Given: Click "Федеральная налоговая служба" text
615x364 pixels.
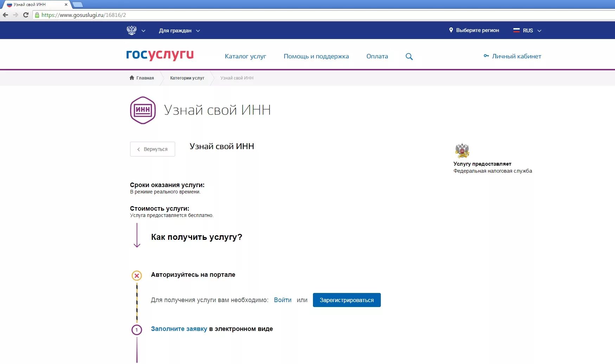Looking at the screenshot, I should [x=493, y=171].
